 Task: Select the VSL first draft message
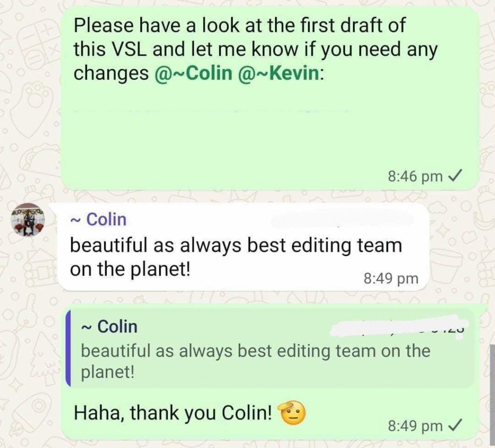tap(270, 98)
